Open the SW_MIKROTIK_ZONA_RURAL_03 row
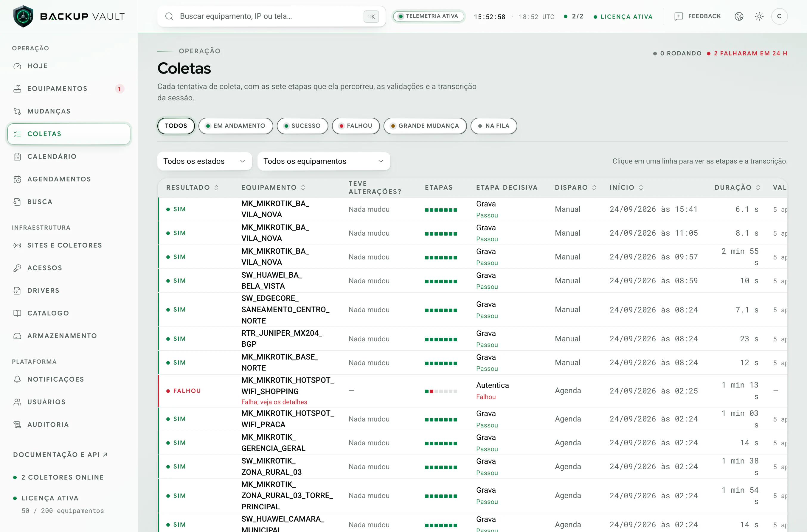 (x=472, y=467)
